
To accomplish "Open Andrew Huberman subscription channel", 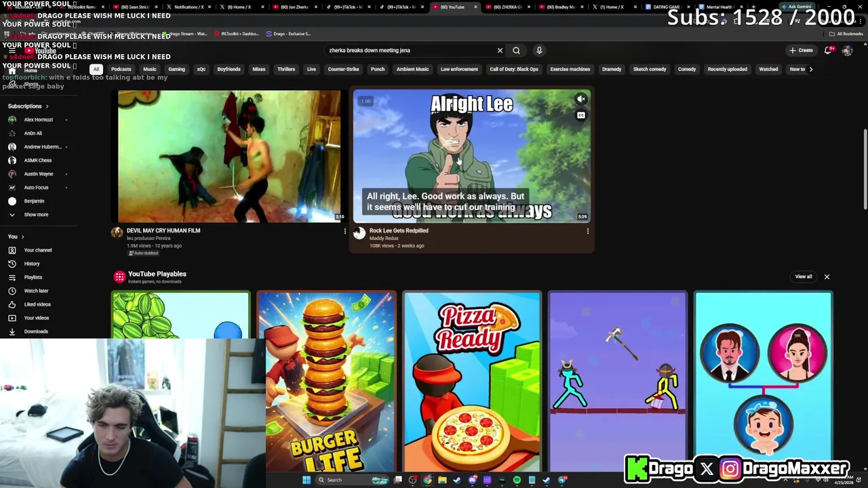I will coord(37,146).
